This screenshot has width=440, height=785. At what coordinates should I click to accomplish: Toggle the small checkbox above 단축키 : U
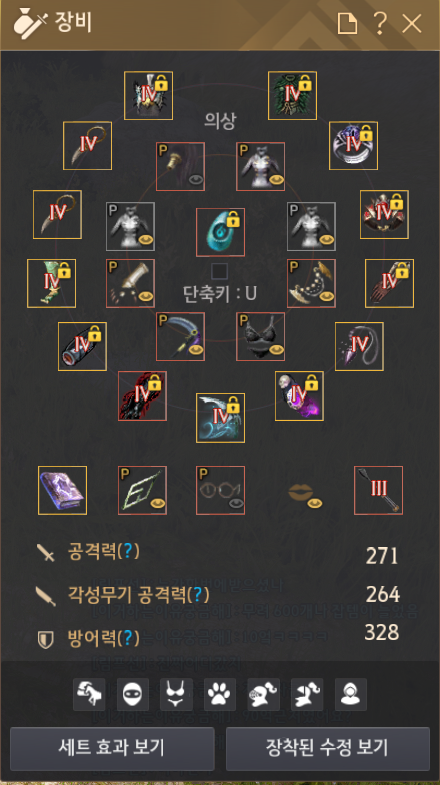click(219, 271)
